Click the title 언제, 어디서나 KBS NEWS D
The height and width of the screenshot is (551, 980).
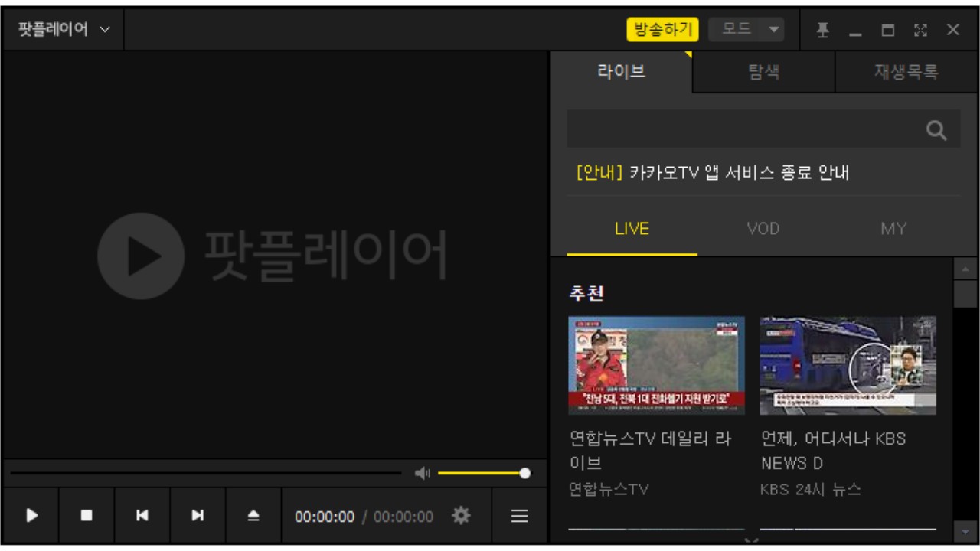click(833, 451)
